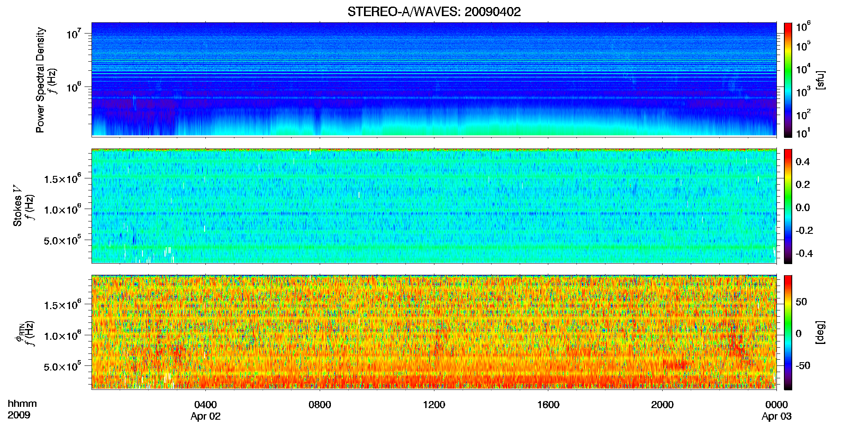The height and width of the screenshot is (447, 868).
Task: Click inside the φRTN direction spectrogram panel
Action: tap(434, 332)
